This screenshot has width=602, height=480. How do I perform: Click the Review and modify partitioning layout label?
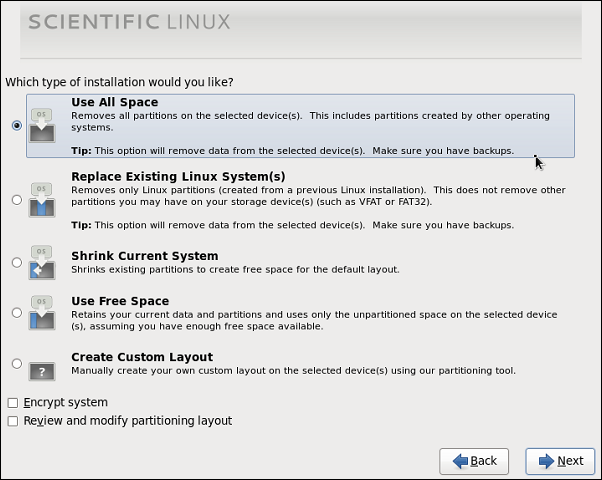(127, 421)
